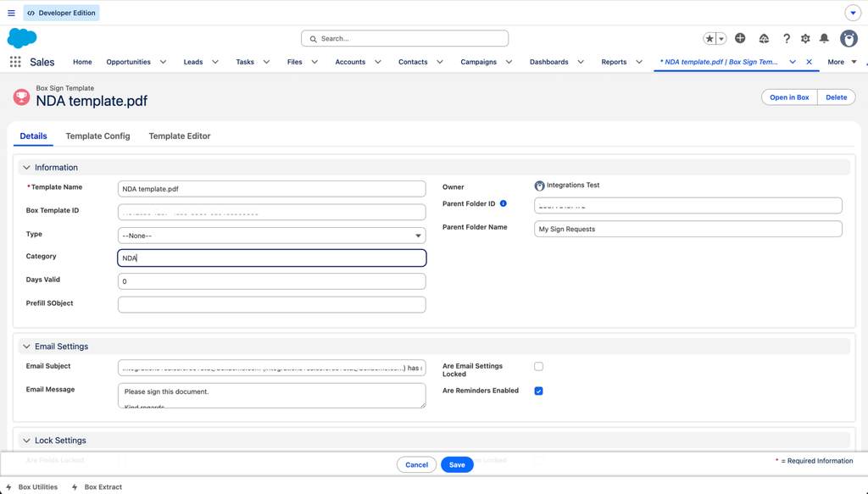This screenshot has height=494, width=868.
Task: Open the Dashboards tab dropdown chevron
Action: pos(581,62)
